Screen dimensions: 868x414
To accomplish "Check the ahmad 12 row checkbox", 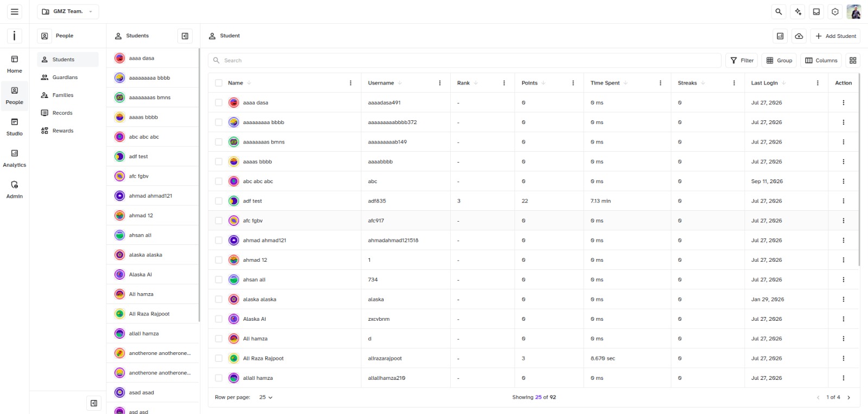I will coord(219,260).
